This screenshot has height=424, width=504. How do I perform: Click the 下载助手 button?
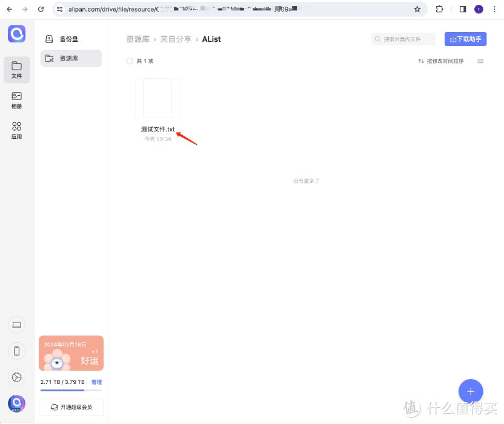point(465,39)
